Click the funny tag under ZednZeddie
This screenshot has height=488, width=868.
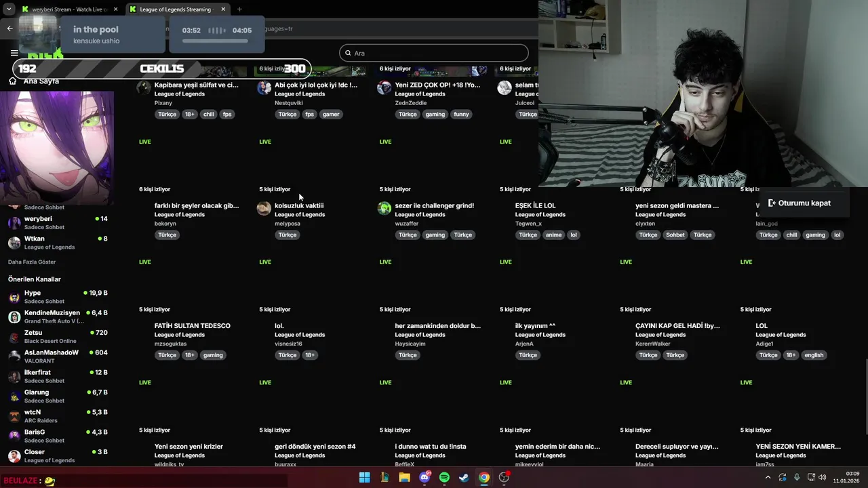461,114
